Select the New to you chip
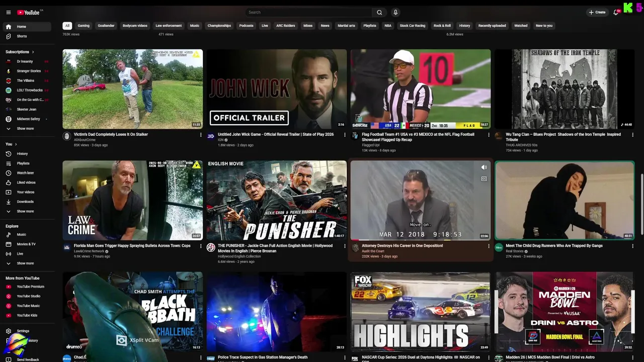Screen dimensions: 644x362 coord(544,26)
